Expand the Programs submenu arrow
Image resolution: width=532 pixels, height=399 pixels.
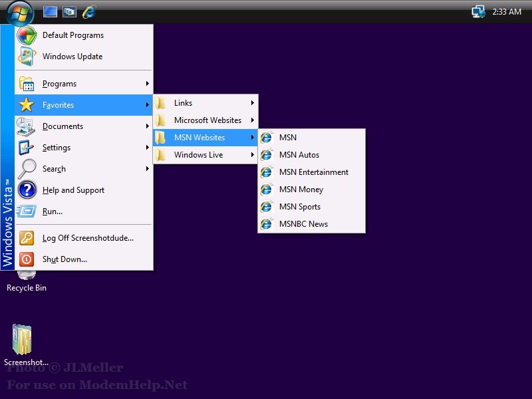pos(147,84)
